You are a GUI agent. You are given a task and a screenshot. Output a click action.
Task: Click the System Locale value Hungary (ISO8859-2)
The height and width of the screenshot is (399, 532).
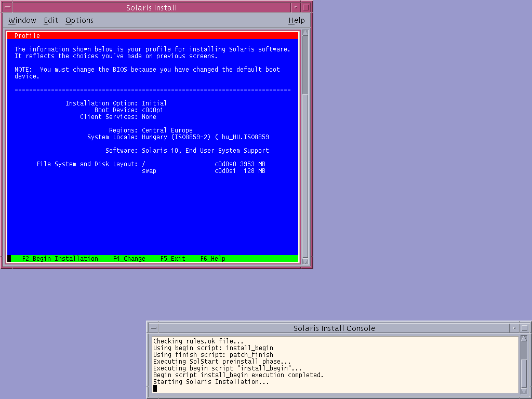(x=176, y=137)
